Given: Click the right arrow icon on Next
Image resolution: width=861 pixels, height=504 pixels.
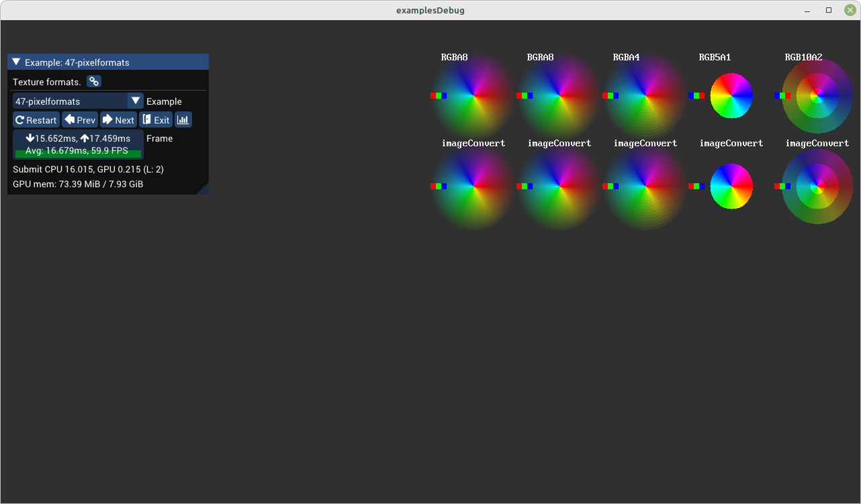Looking at the screenshot, I should [x=108, y=119].
